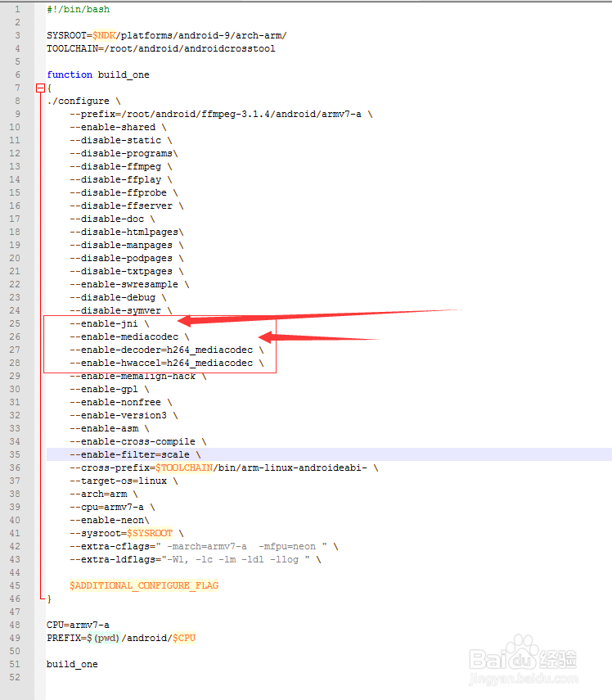This screenshot has height=700, width=612.
Task: Click the 'build_one' name after function keyword
Action: (124, 75)
